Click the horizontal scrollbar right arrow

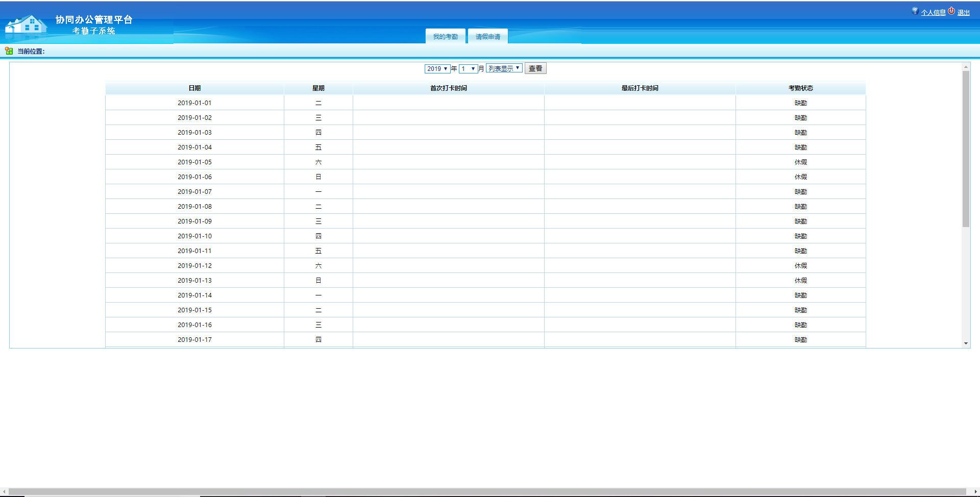[x=975, y=491]
